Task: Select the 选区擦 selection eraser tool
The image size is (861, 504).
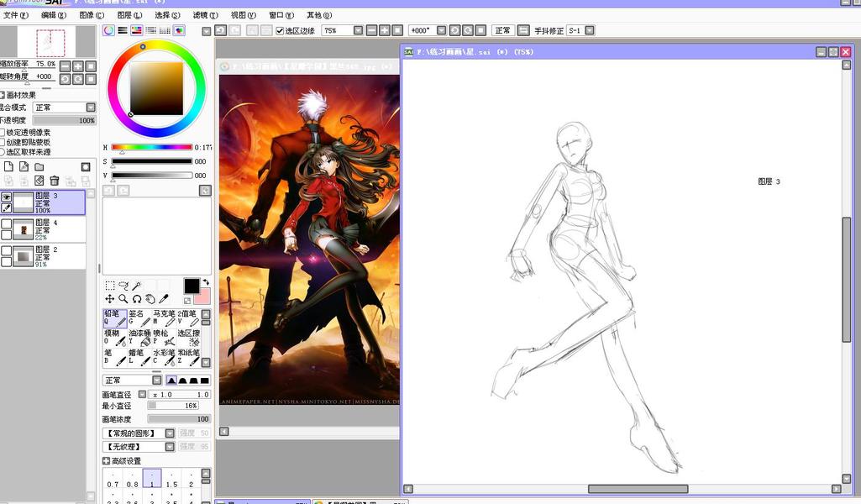Action: [x=188, y=337]
